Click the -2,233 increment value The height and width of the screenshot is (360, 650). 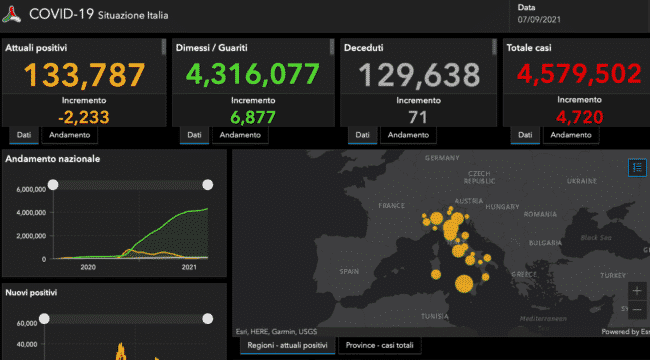[84, 118]
